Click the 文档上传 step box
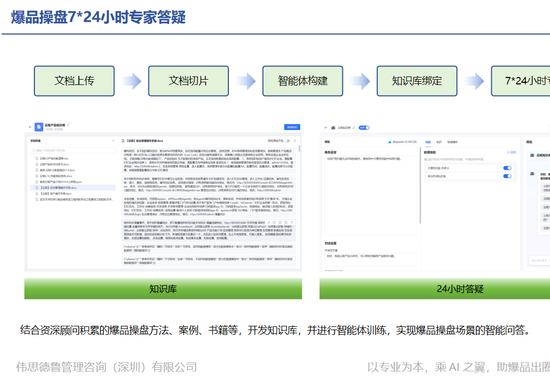Image resolution: width=550 pixels, height=381 pixels. point(74,81)
